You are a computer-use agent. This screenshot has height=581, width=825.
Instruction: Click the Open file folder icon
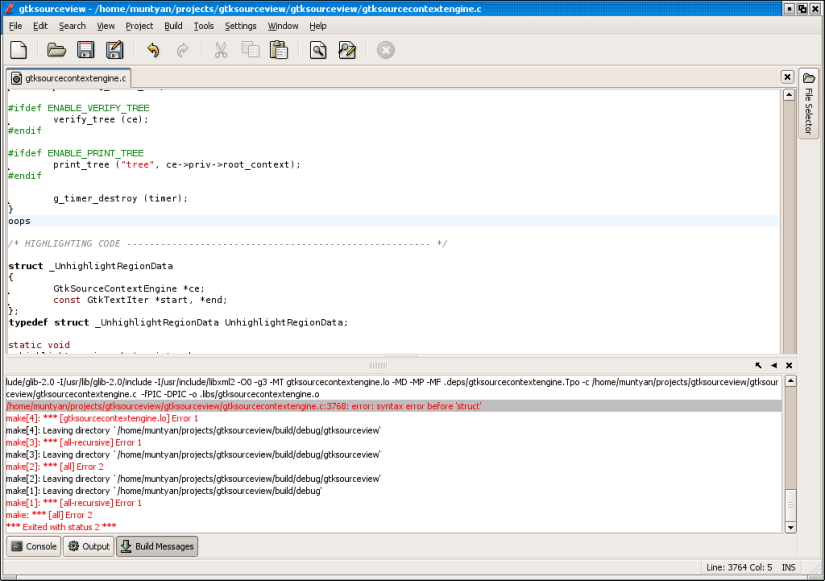(56, 50)
